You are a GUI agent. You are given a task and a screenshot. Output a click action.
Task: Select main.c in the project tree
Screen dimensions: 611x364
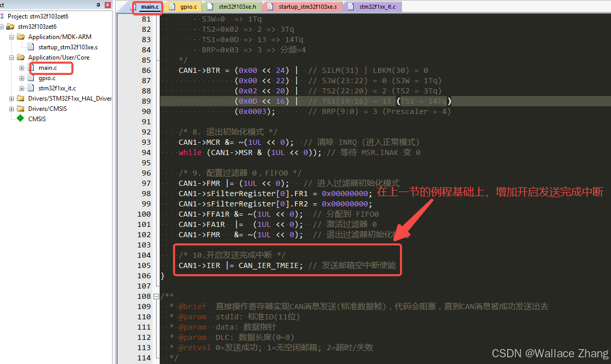pyautogui.click(x=48, y=68)
